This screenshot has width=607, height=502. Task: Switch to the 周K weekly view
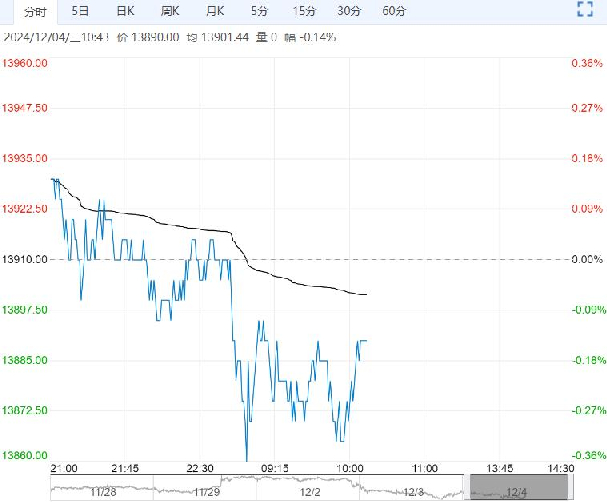(x=170, y=11)
